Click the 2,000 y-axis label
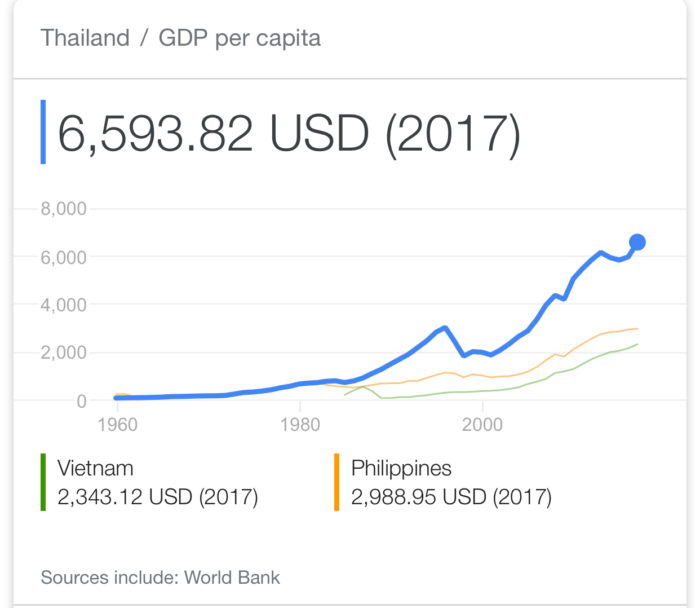The image size is (700, 608). (64, 353)
